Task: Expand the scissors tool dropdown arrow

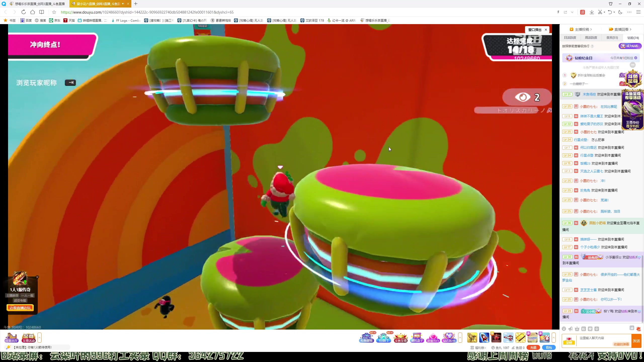Action: [x=604, y=12]
